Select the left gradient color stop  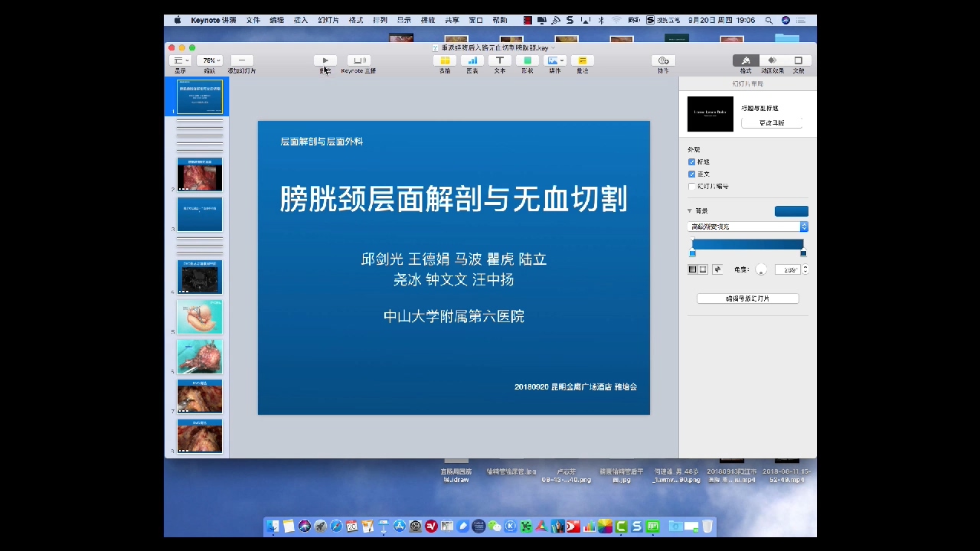coord(693,253)
